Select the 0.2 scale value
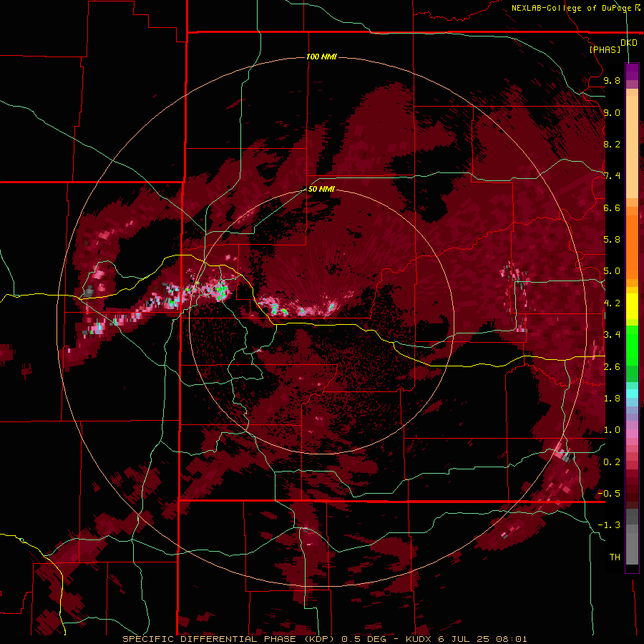This screenshot has height=644, width=644. 612,462
